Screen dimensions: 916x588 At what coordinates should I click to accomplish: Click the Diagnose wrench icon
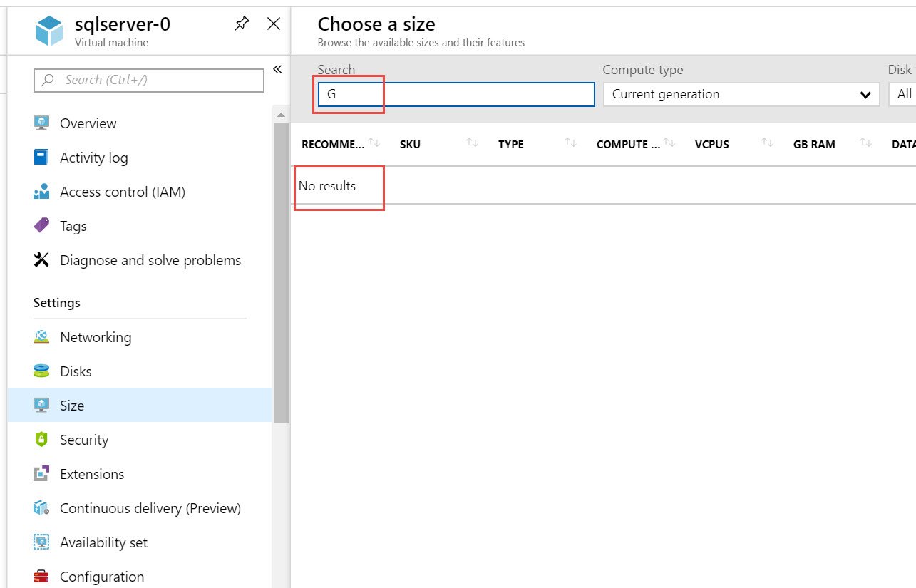41,260
